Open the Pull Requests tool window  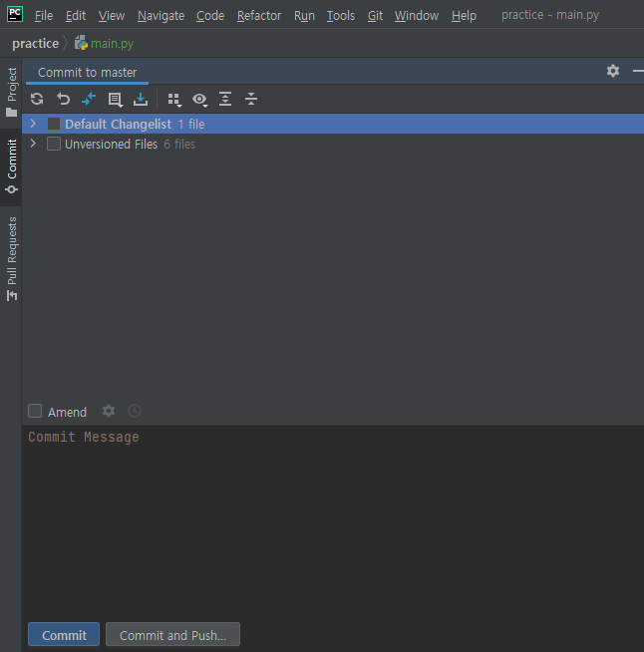[x=11, y=258]
